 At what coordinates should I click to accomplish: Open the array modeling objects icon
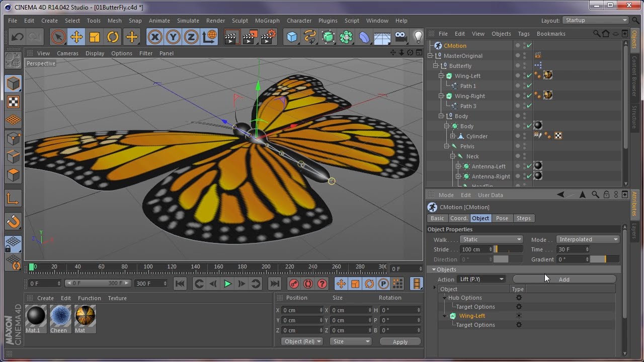tap(346, 37)
